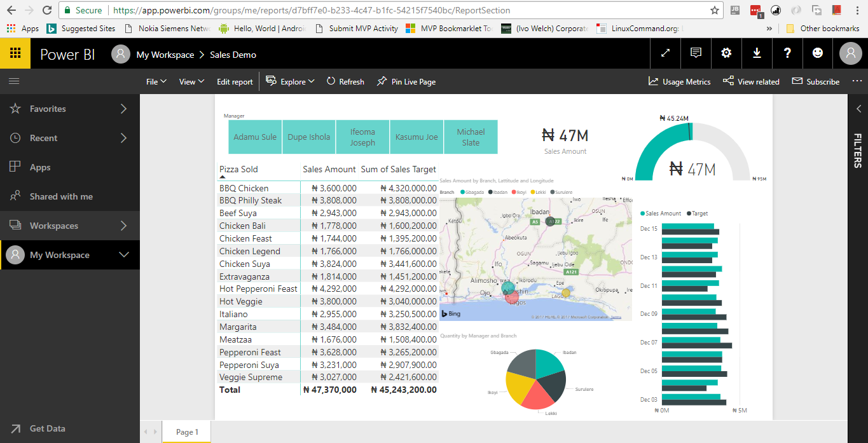The height and width of the screenshot is (443, 868).
Task: Open the View menu
Action: 191,81
